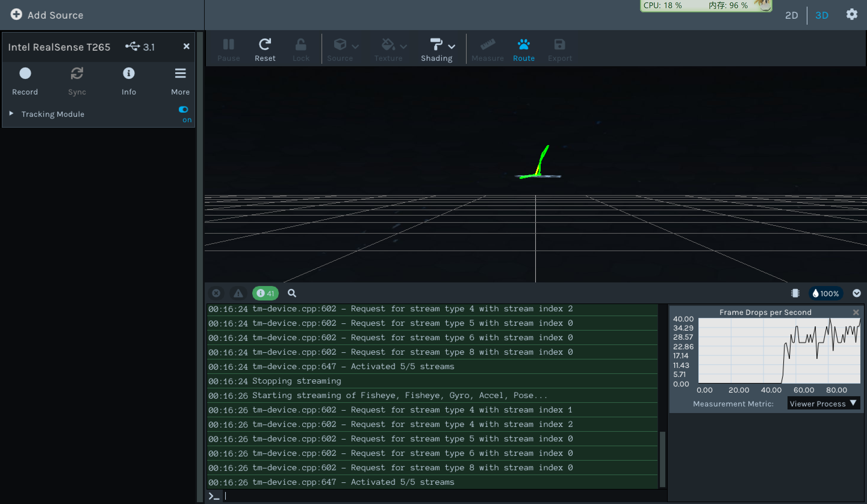Switch to the 2D view tab
Screen dimensions: 867x504
click(791, 15)
